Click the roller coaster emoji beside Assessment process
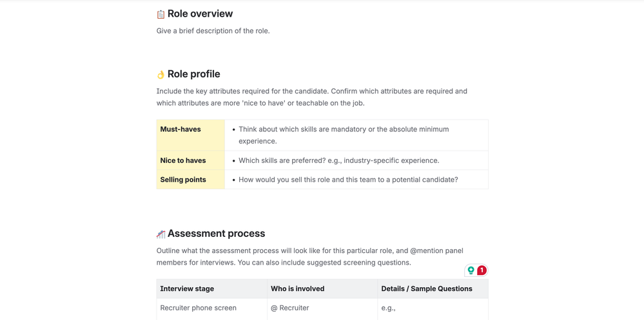 point(161,234)
